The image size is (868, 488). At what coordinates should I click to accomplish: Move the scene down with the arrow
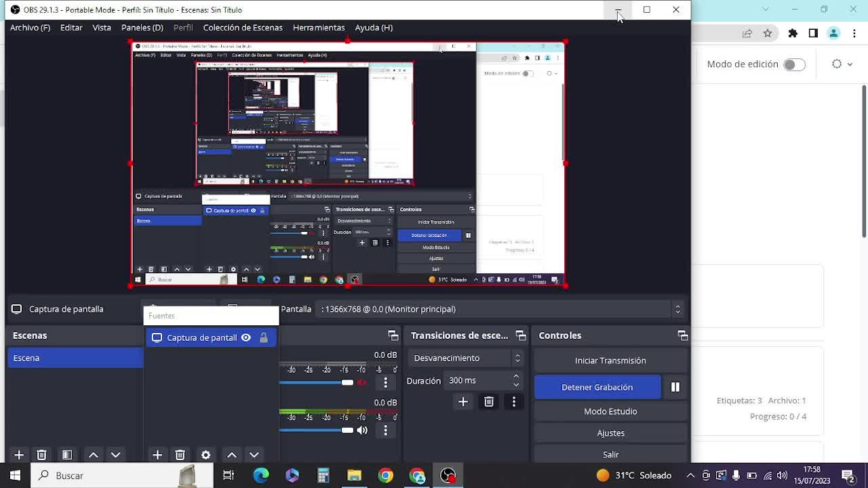pos(115,455)
